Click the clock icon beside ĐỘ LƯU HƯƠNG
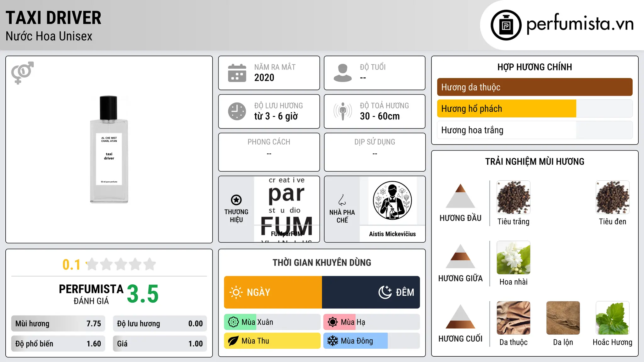 (237, 111)
